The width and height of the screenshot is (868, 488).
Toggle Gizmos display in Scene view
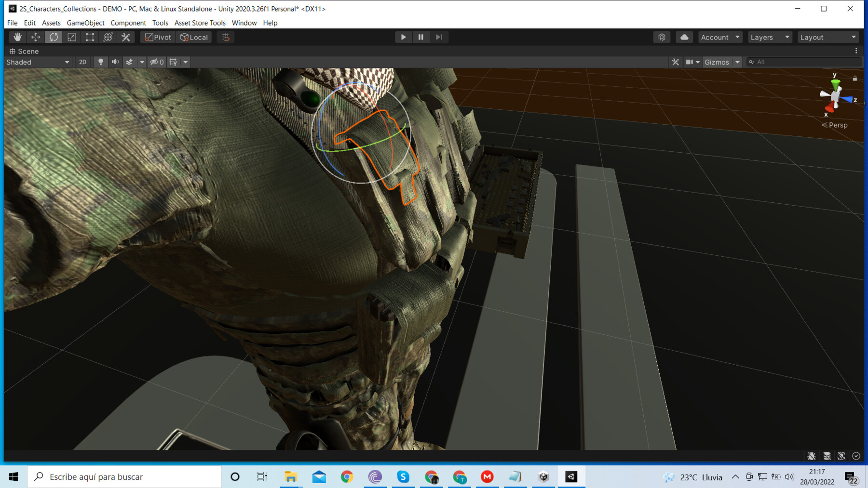coord(717,62)
